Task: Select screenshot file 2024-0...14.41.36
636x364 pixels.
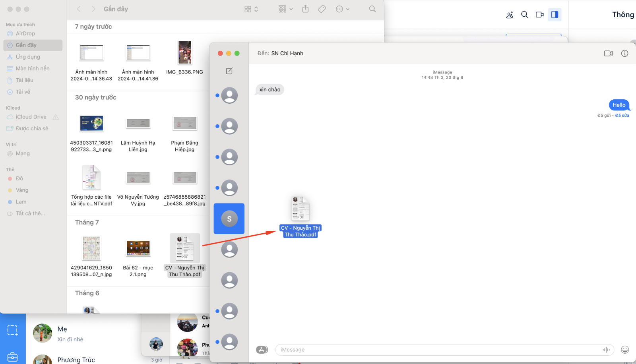Action: point(138,61)
